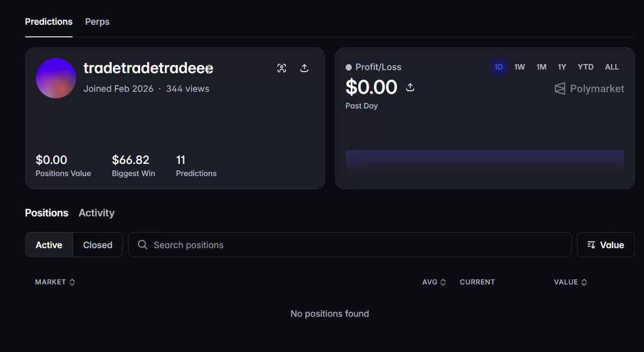Select the ALL time range
The image size is (644, 352).
(x=612, y=67)
